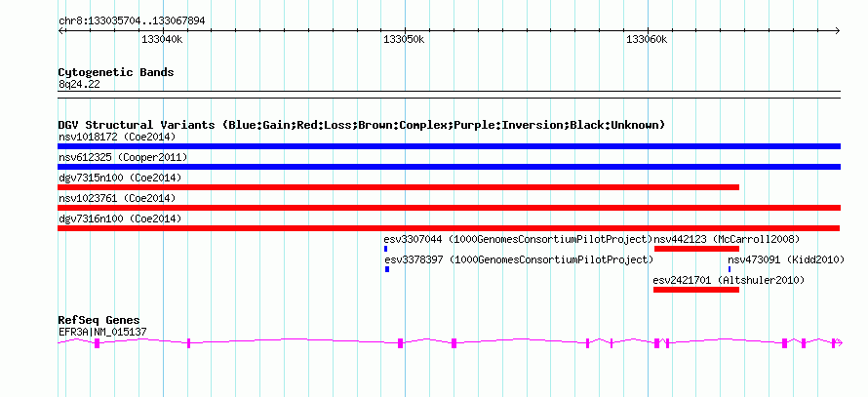Click the red loss bar under esv2421701
The height and width of the screenshot is (397, 868).
click(x=696, y=290)
